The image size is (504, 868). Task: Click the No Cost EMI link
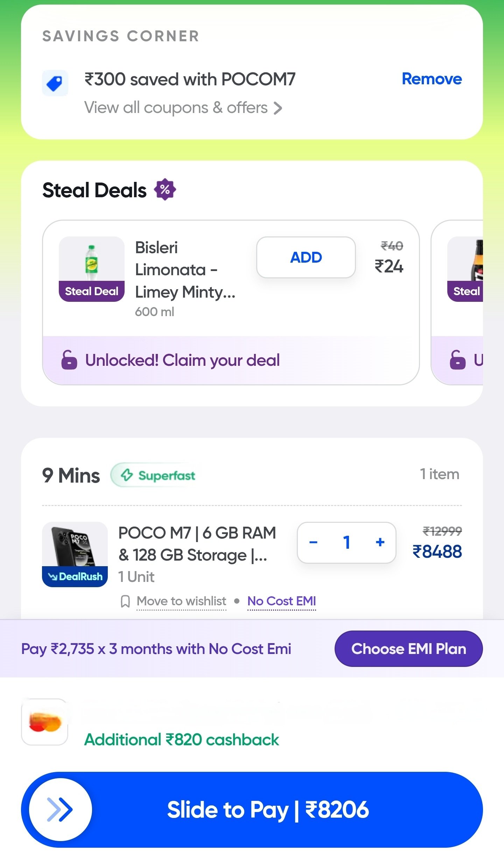281,601
